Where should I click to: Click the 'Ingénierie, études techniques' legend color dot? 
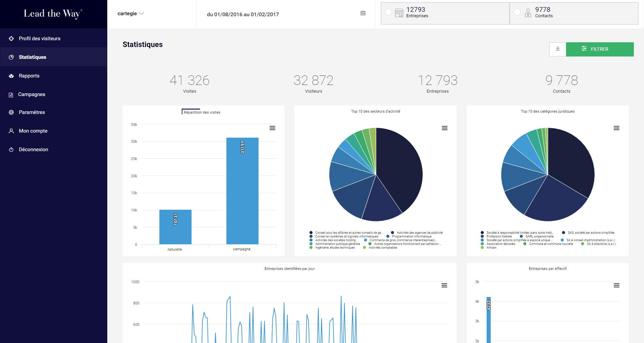click(x=311, y=248)
